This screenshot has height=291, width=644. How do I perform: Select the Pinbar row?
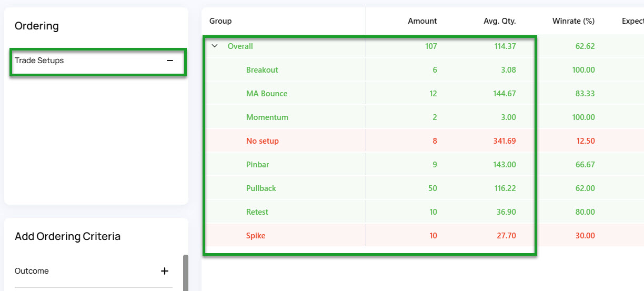click(x=422, y=164)
